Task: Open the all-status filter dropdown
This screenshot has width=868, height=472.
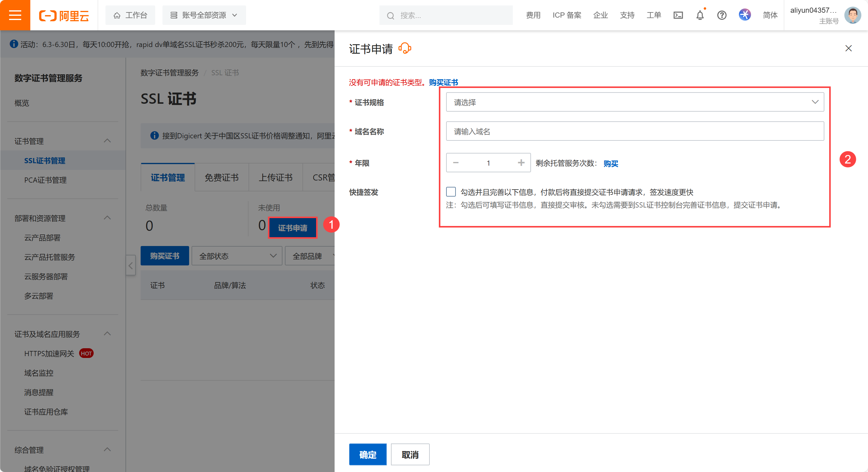Action: pyautogui.click(x=237, y=256)
